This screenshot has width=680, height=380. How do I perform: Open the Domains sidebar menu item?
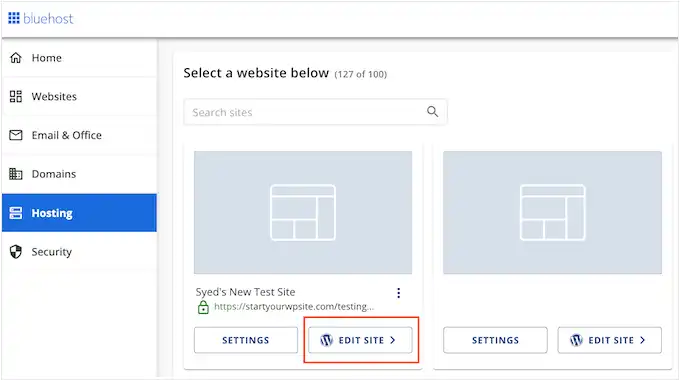79,174
